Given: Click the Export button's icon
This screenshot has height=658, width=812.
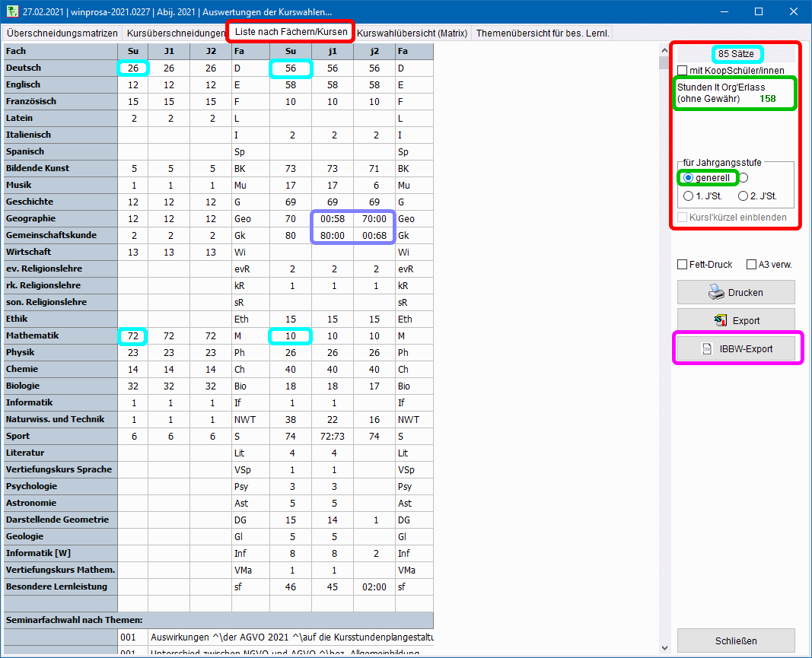Looking at the screenshot, I should [x=720, y=320].
